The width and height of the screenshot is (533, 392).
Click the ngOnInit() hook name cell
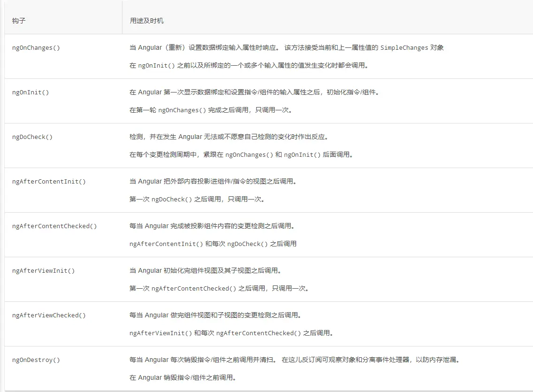(30, 92)
